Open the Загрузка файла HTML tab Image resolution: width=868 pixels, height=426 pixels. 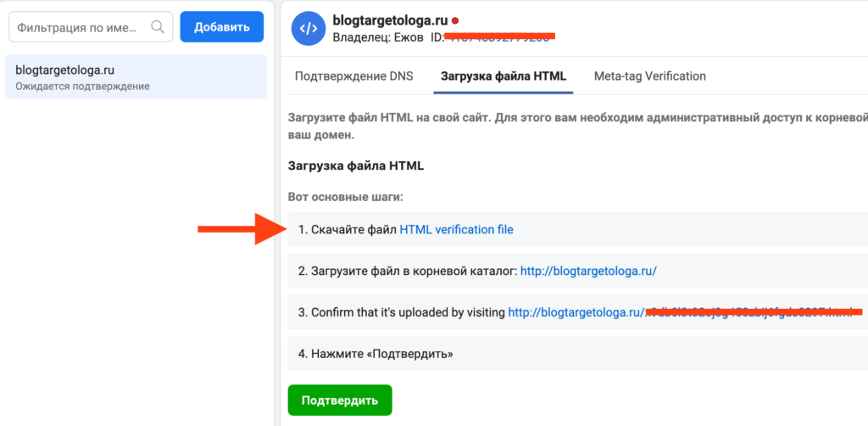point(504,76)
